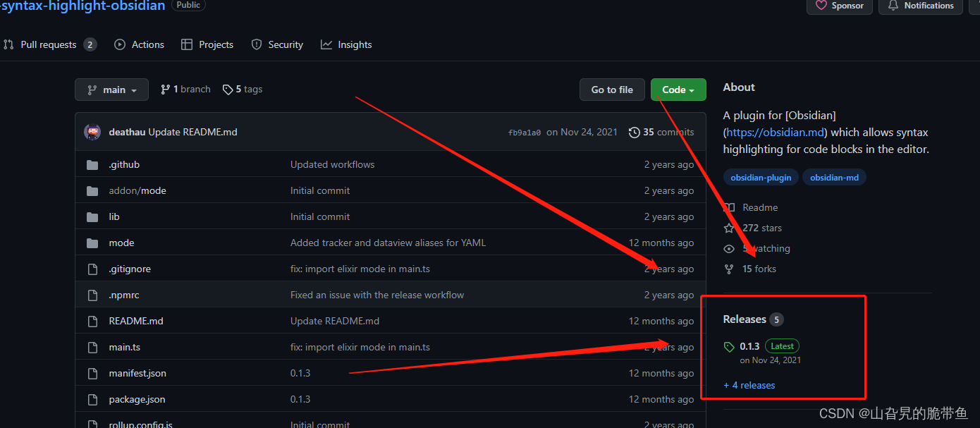View the 1 branch link
Viewport: 980px width, 428px height.
185,90
